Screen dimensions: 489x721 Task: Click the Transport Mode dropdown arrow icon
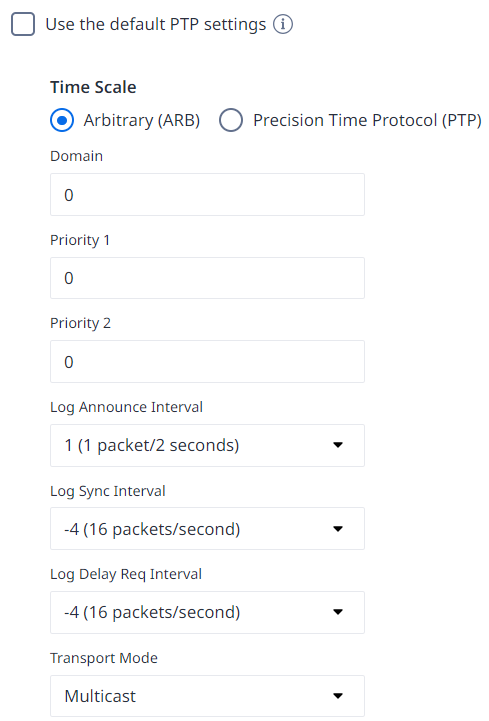coord(338,696)
